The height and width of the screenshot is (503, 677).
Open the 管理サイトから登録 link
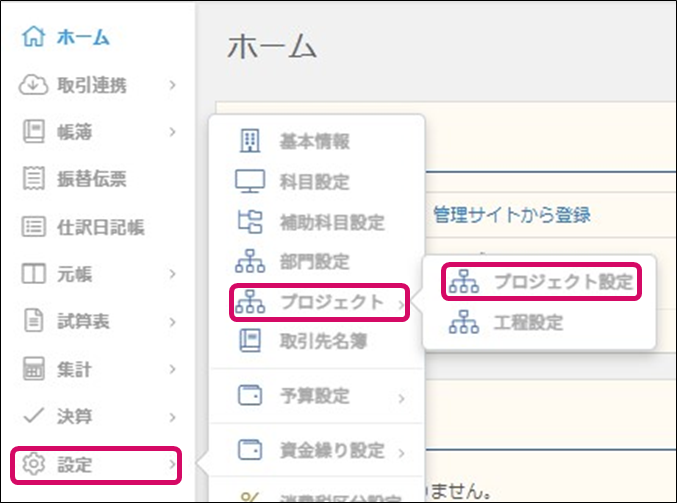click(511, 214)
